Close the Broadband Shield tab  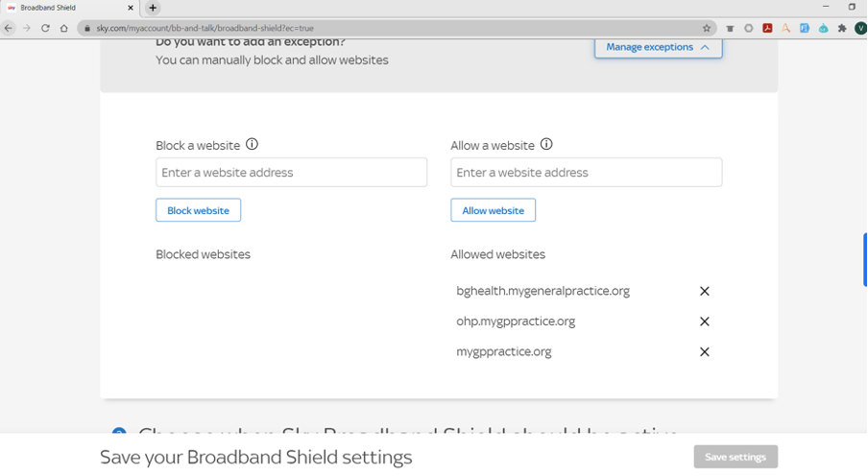pyautogui.click(x=131, y=8)
